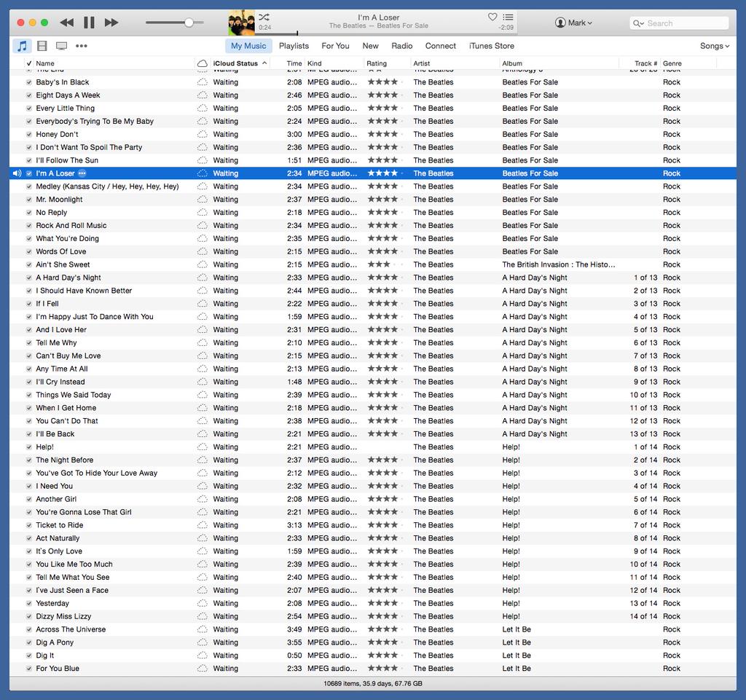Viewport: 746px width, 700px height.
Task: Switch to TV Shows library icon
Action: (61, 46)
